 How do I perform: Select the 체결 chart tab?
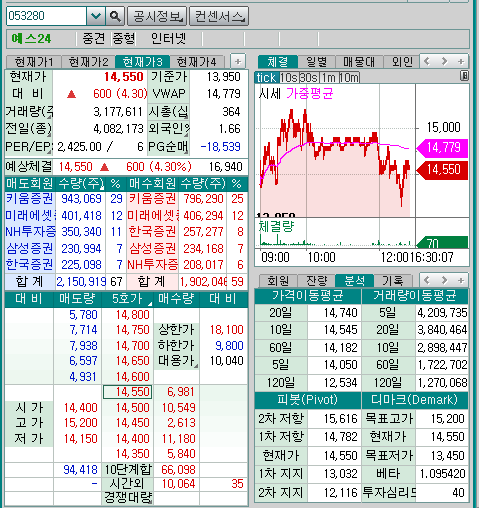(278, 62)
